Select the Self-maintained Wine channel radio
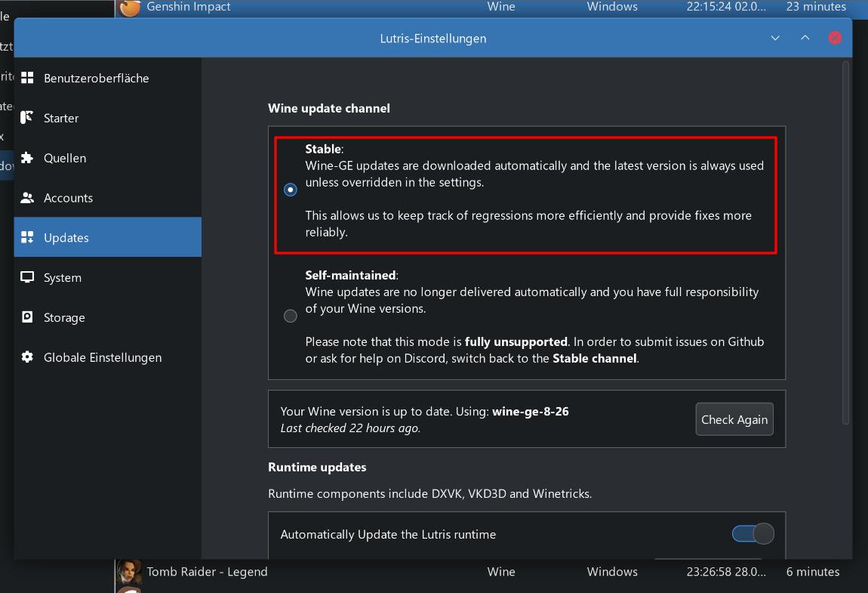868x593 pixels. pos(290,317)
